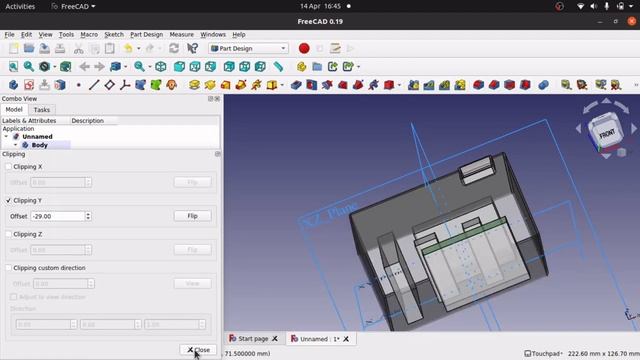Select the Body item in the tree
The image size is (640, 360).
40,145
